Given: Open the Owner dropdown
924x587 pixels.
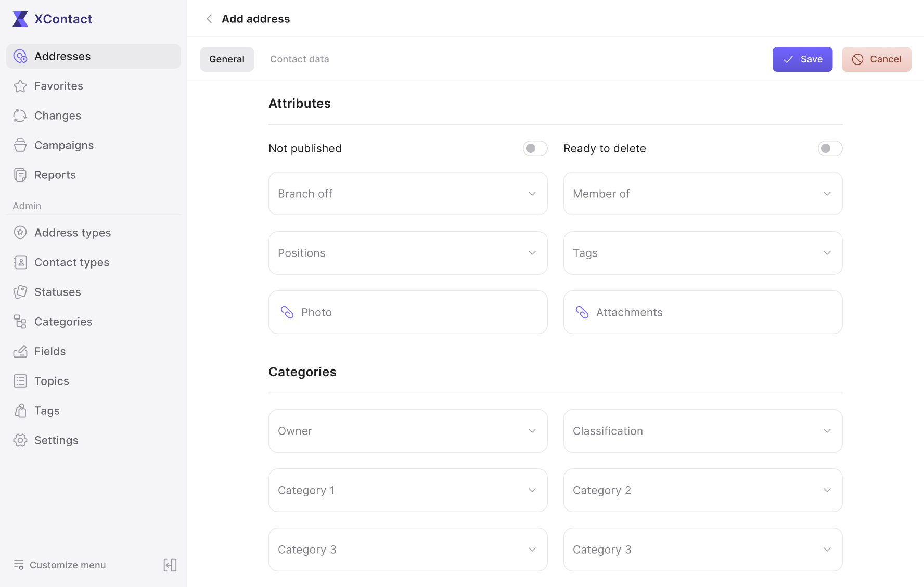Looking at the screenshot, I should 408,431.
